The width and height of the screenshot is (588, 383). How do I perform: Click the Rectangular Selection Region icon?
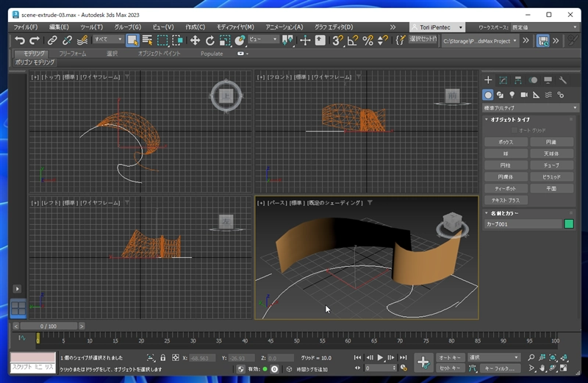point(162,40)
